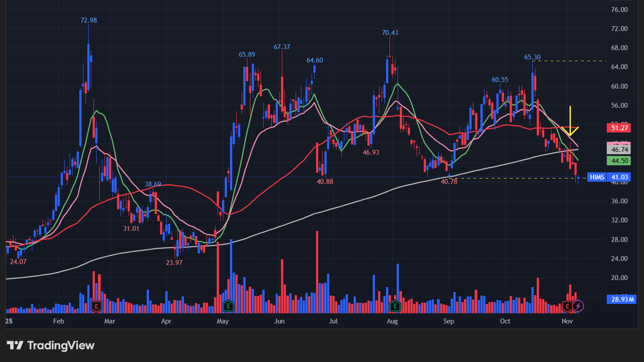The height and width of the screenshot is (362, 644).
Task: Click the 23.97 low price label
Action: pos(175,262)
